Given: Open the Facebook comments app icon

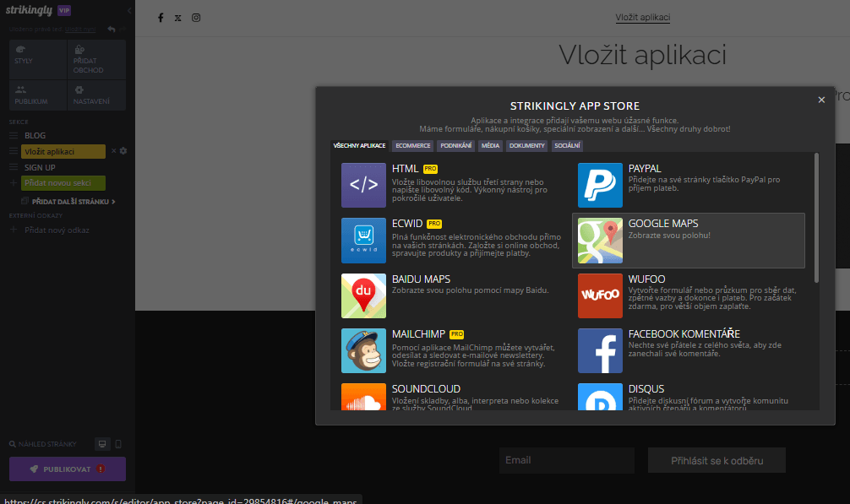Looking at the screenshot, I should click(x=600, y=351).
